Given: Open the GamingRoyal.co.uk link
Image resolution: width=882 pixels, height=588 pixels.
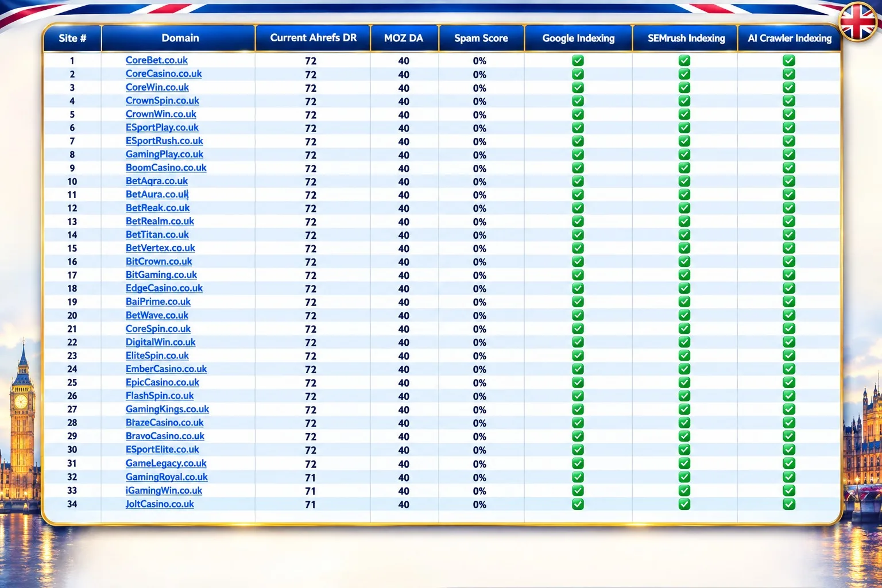Looking at the screenshot, I should [167, 477].
